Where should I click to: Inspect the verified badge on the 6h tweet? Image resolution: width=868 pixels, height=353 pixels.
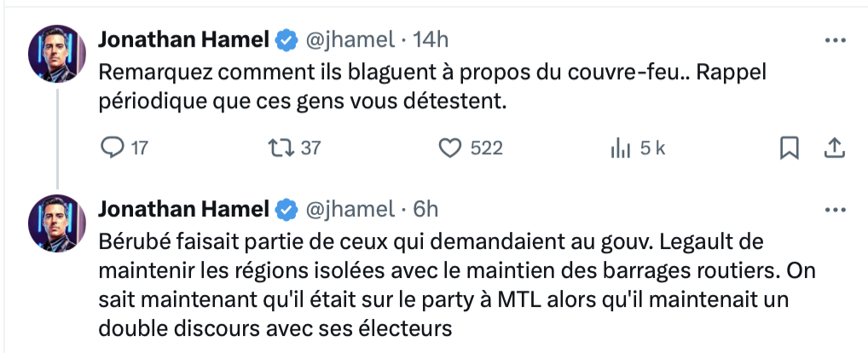[x=286, y=210]
